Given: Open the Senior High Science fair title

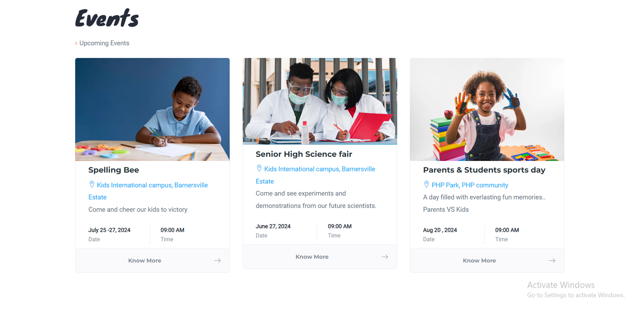Looking at the screenshot, I should [304, 154].
